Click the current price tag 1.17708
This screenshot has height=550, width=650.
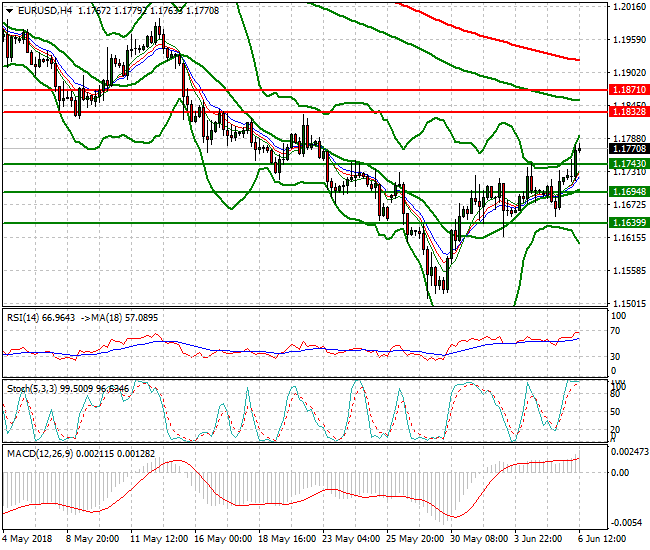click(627, 148)
